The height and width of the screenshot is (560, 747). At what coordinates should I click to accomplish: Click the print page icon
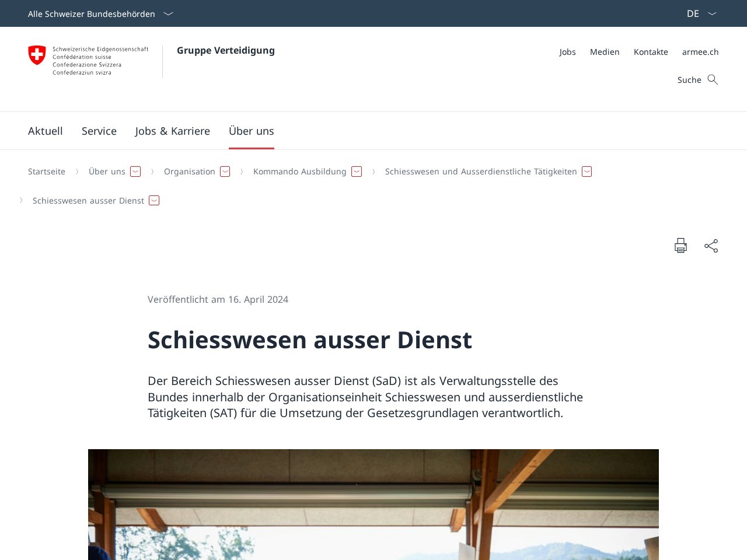(680, 246)
